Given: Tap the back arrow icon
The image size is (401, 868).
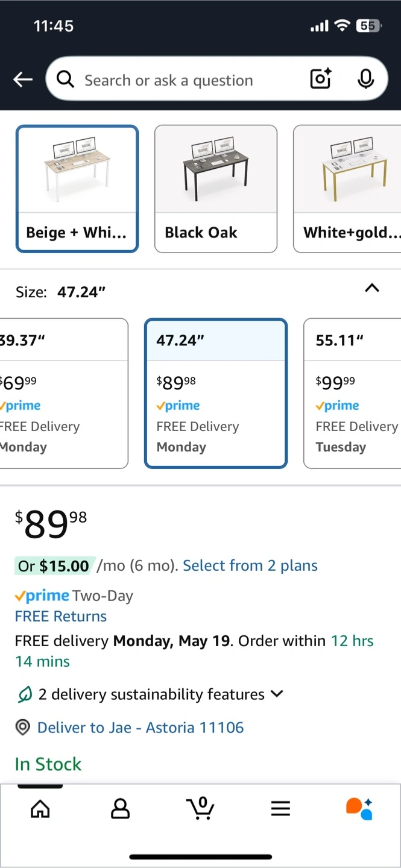Looking at the screenshot, I should [x=23, y=79].
